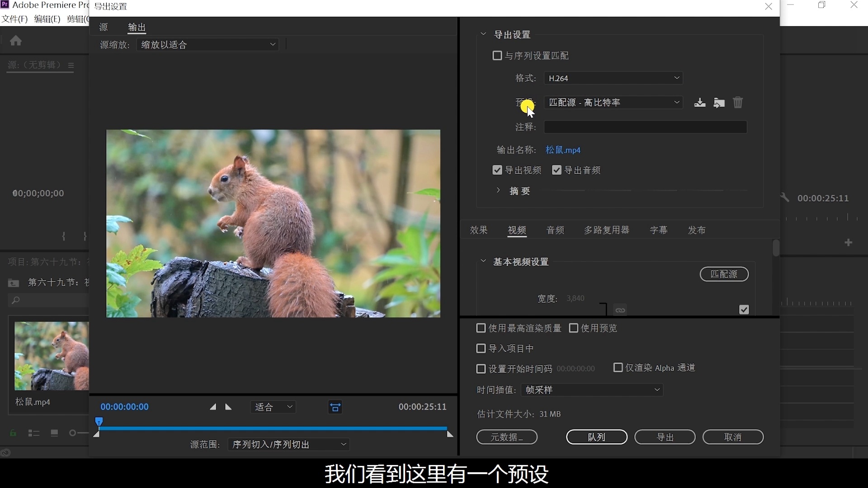The width and height of the screenshot is (868, 488).
Task: Open the zoom level fit dropdown
Action: (x=273, y=407)
